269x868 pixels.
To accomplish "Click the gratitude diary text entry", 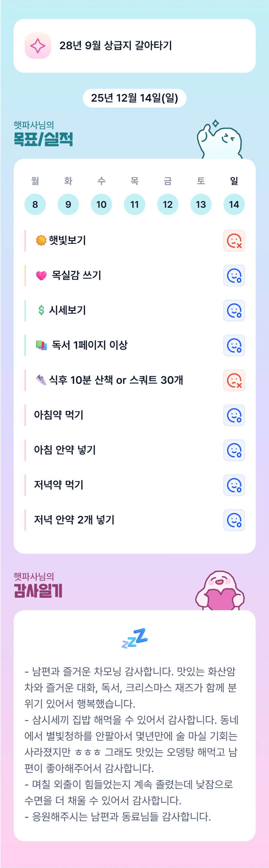I will click(x=131, y=744).
